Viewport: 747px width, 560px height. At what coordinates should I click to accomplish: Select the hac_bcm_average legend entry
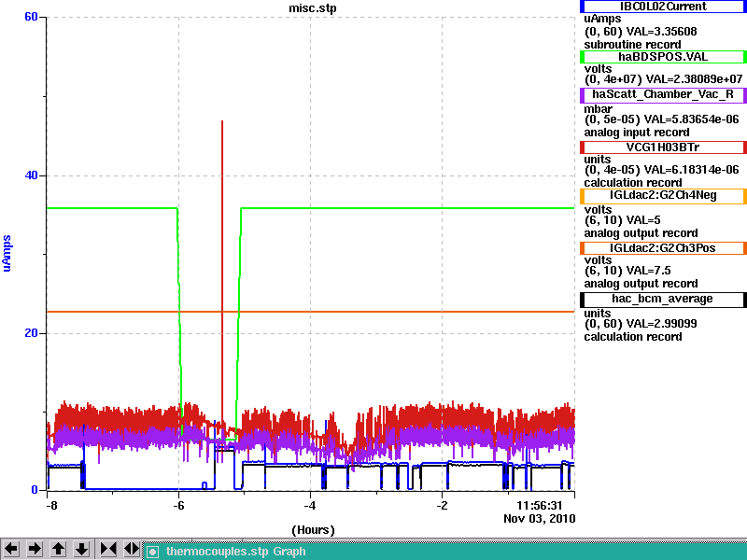[663, 299]
